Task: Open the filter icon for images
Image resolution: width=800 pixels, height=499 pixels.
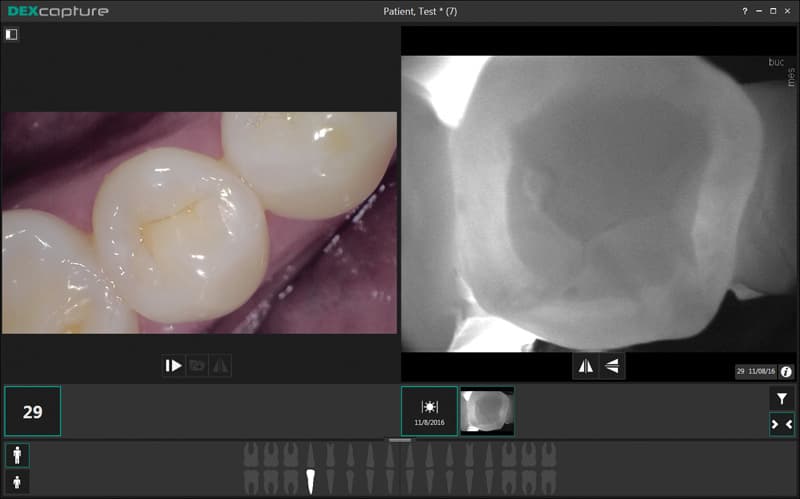Action: [x=781, y=398]
